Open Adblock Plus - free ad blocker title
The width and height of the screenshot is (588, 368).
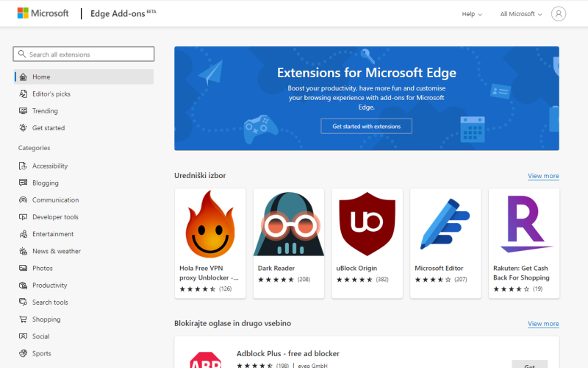pyautogui.click(x=287, y=353)
